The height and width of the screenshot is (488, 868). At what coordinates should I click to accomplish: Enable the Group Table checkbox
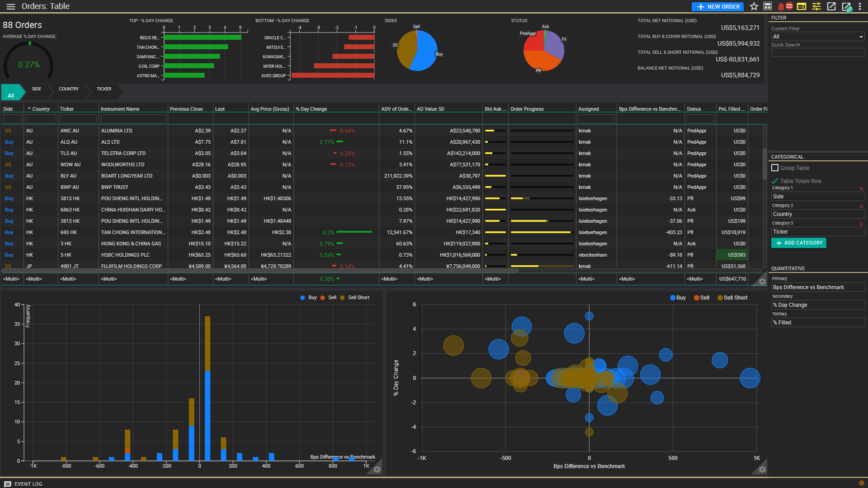click(x=775, y=168)
